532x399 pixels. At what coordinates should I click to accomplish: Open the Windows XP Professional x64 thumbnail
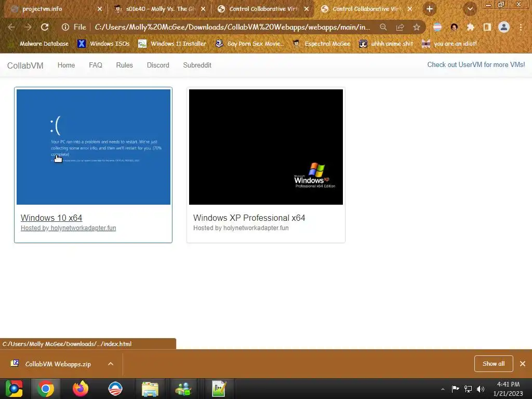point(265,147)
